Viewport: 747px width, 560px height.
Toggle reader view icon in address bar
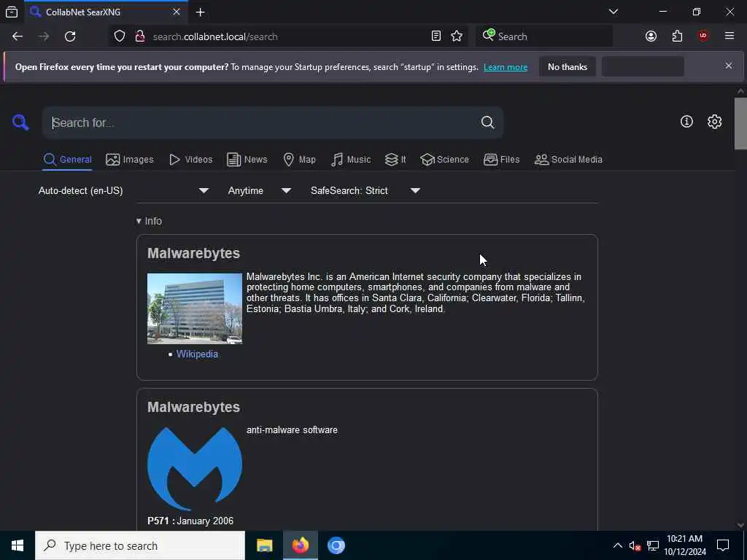436,36
